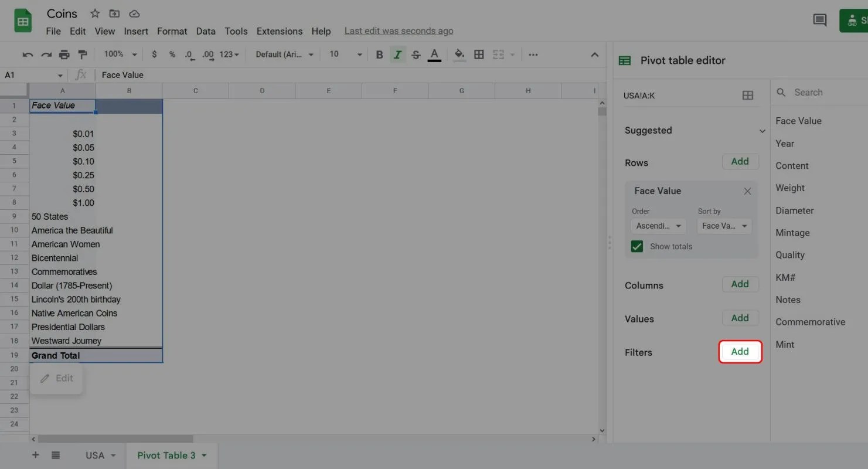Open the Data menu
868x469 pixels.
(206, 31)
